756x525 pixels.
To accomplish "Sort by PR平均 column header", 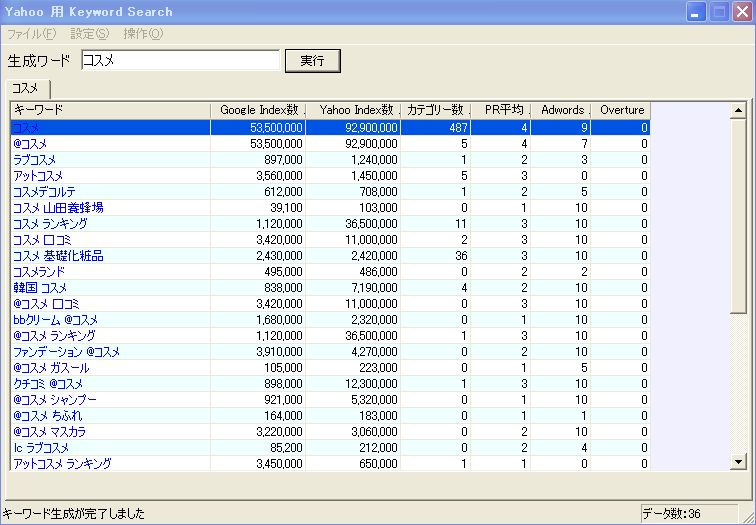I will point(501,110).
